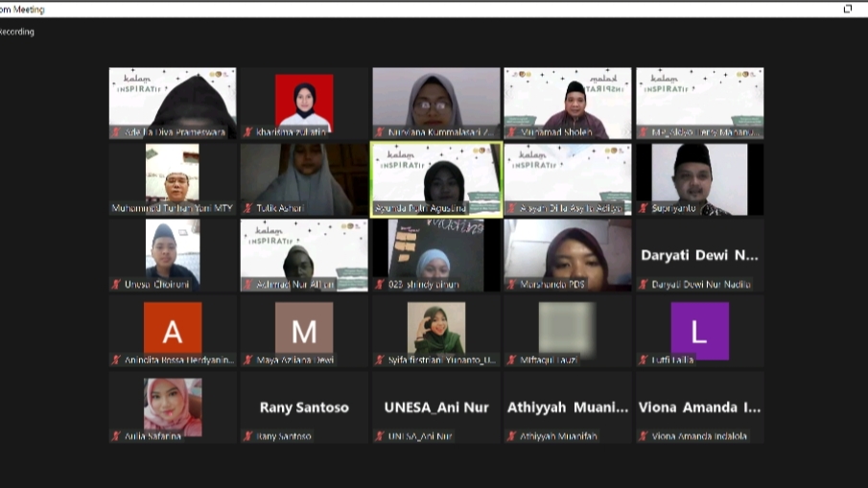Click the muted mic icon beside Marshanda PDS
This screenshot has width=868, height=488.
click(511, 285)
